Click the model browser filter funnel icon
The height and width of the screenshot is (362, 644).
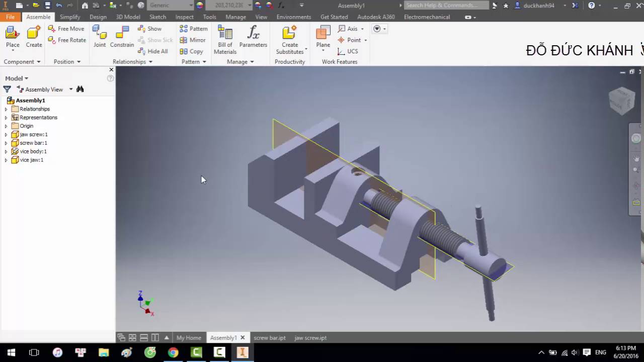(x=7, y=89)
